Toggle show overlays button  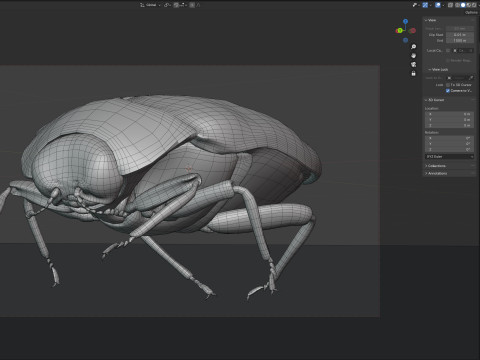pyautogui.click(x=438, y=5)
